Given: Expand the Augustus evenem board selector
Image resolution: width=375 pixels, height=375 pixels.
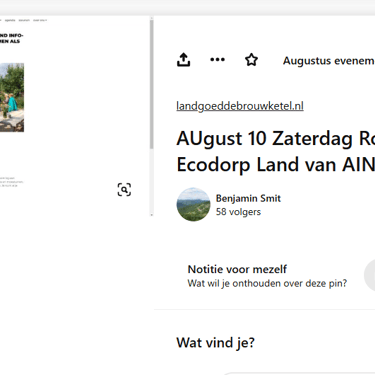Looking at the screenshot, I should tap(328, 61).
